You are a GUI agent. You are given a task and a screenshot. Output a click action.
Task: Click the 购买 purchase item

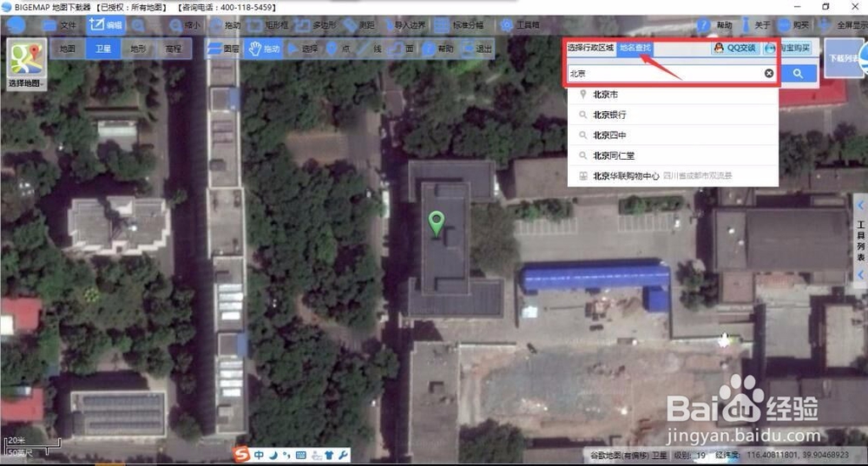(793, 25)
